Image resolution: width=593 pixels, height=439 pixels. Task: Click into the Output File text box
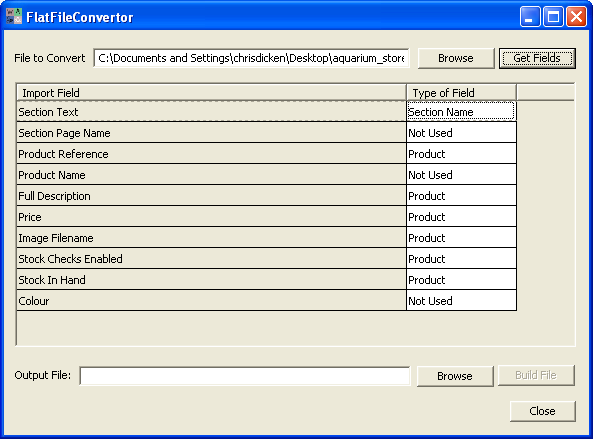tap(245, 375)
